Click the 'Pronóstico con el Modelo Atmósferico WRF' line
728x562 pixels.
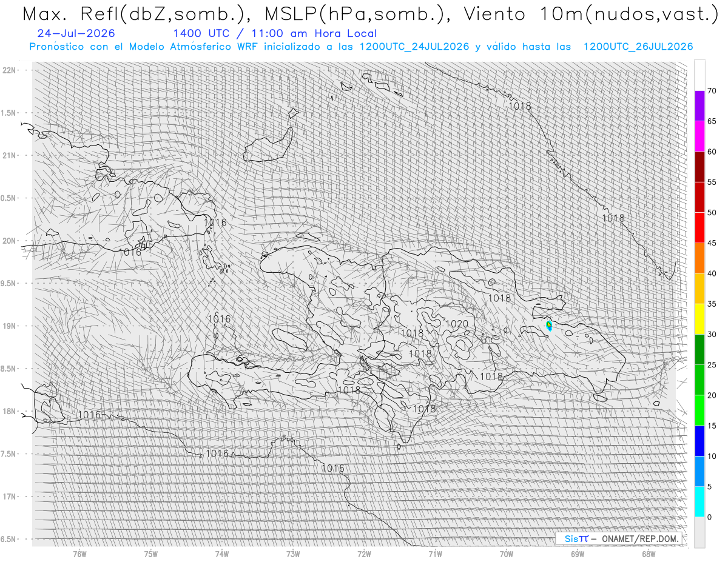tap(361, 47)
